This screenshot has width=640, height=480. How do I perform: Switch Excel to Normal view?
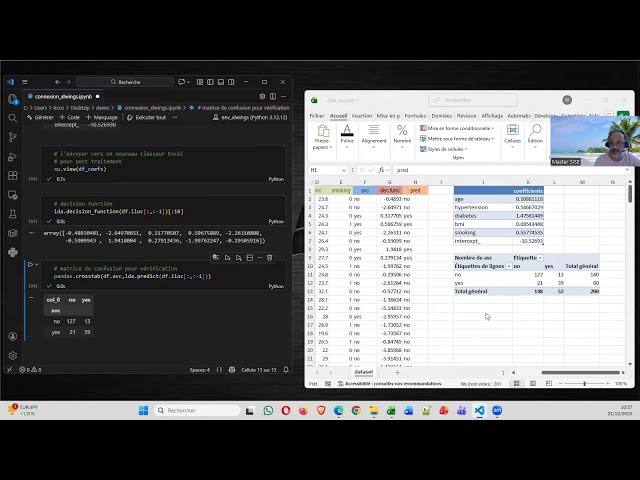tap(516, 384)
